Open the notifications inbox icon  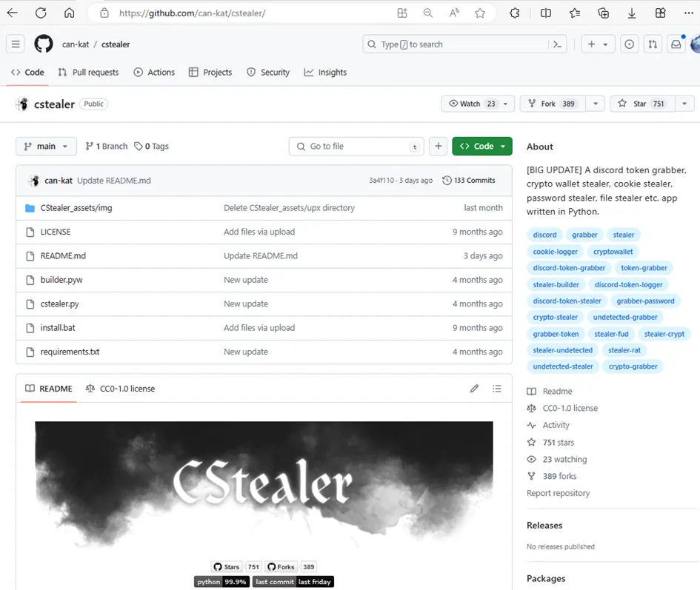(x=676, y=44)
